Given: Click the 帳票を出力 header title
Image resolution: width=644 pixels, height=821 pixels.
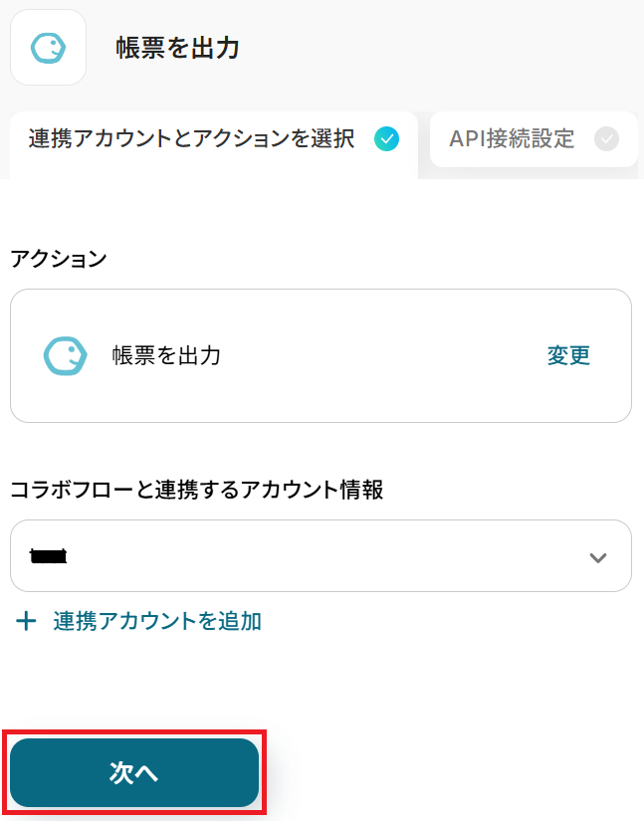Looking at the screenshot, I should click(x=177, y=47).
